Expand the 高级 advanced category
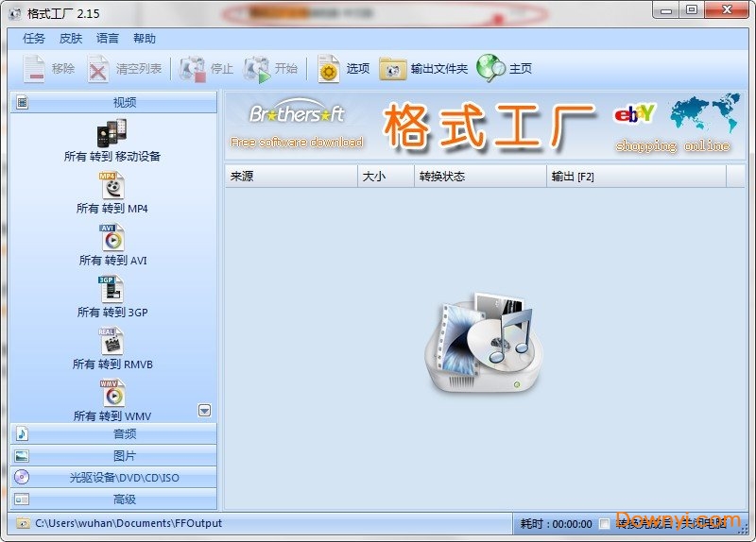Screen dimensions: 756x542 coord(113,500)
